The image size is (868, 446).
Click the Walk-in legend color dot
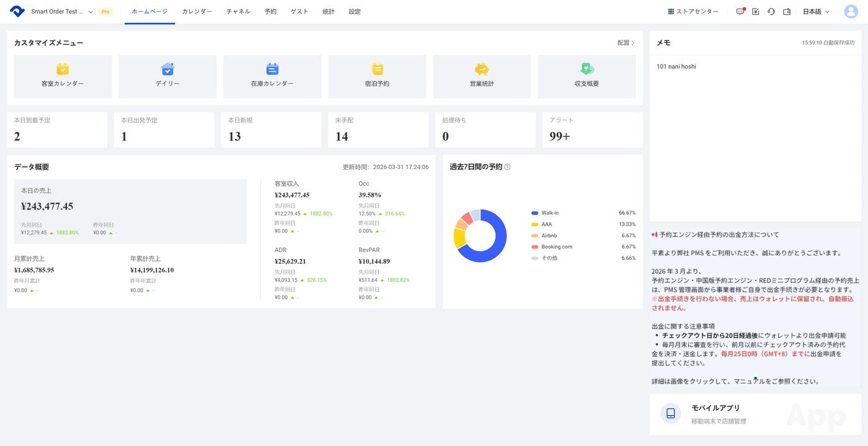pos(534,213)
